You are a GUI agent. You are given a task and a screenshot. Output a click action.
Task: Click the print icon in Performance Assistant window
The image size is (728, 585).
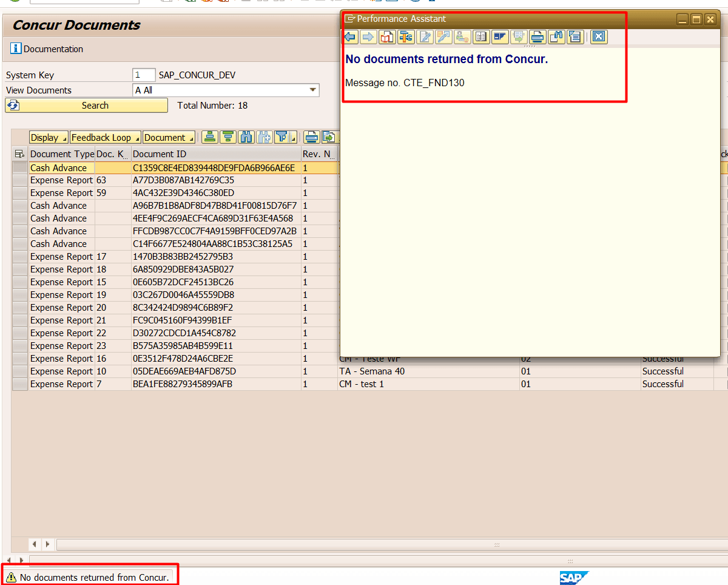[x=538, y=37]
